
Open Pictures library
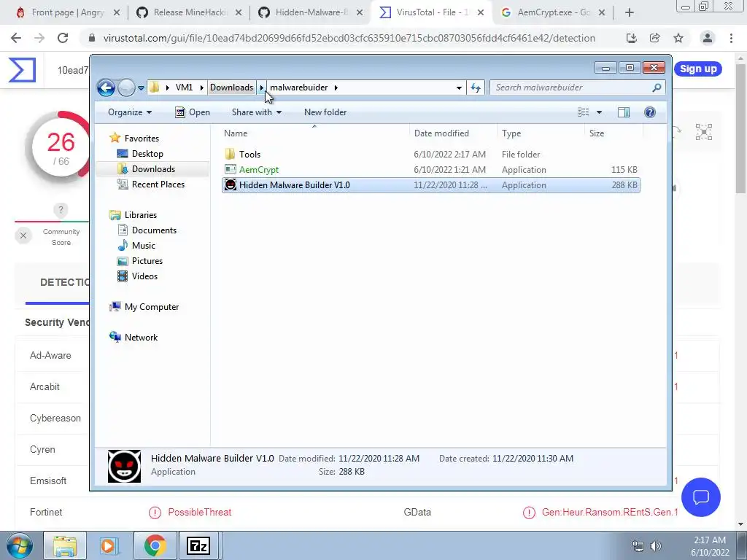[x=147, y=261]
